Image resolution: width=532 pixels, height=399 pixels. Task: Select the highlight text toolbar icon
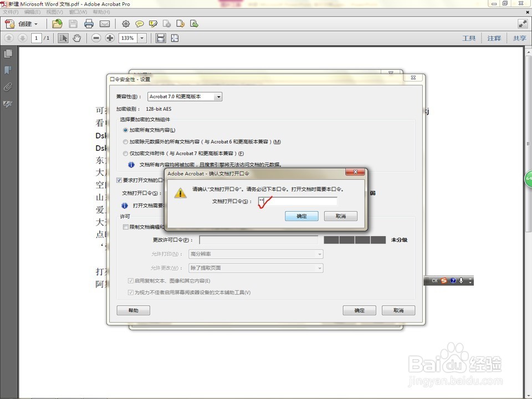coord(153,24)
